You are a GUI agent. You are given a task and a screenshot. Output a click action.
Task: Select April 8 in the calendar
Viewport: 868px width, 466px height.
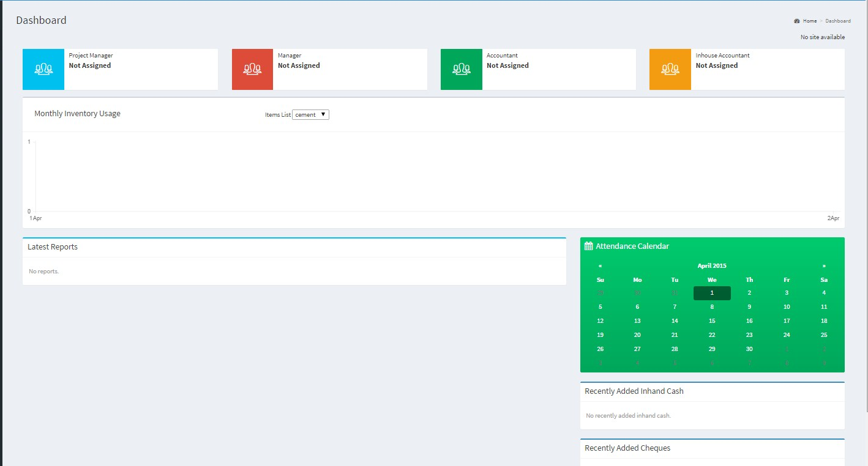click(x=712, y=307)
